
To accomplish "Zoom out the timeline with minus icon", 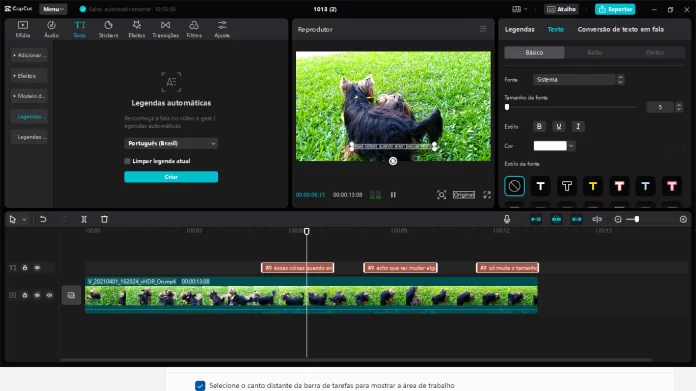I will [618, 219].
